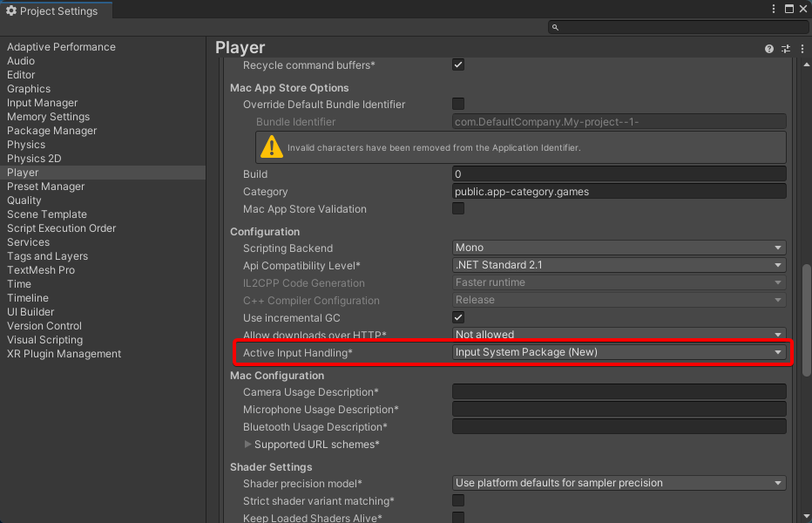Enable Override Default Bundle Identifier
This screenshot has width=812, height=523.
pos(457,104)
